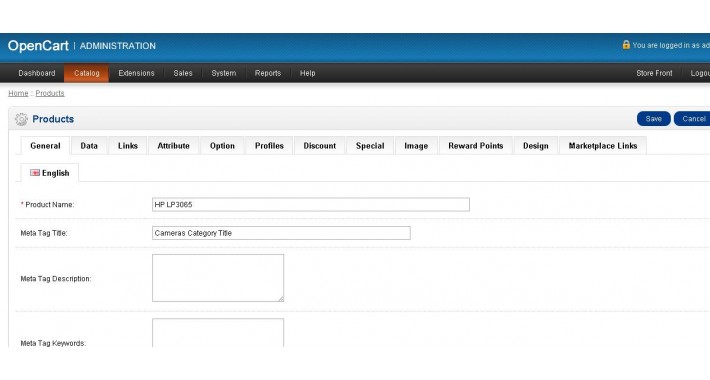Screen dimensions: 710x380
Task: Open the Catalog menu
Action: (x=86, y=73)
